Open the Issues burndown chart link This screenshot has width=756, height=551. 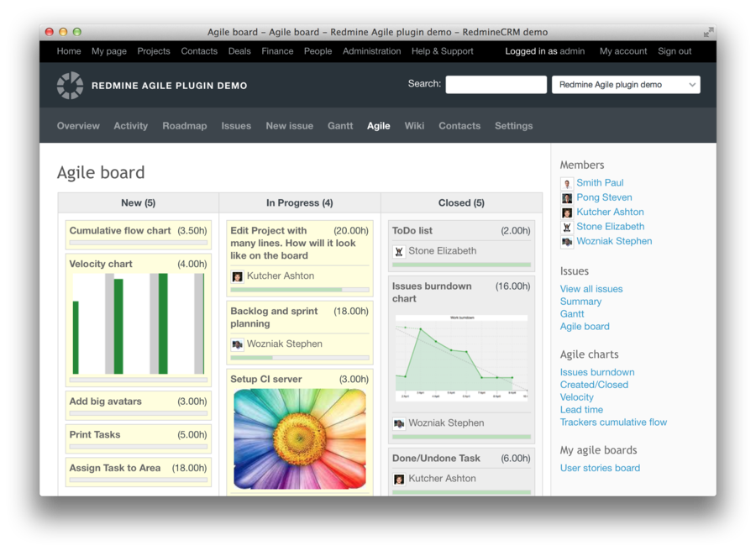(597, 372)
